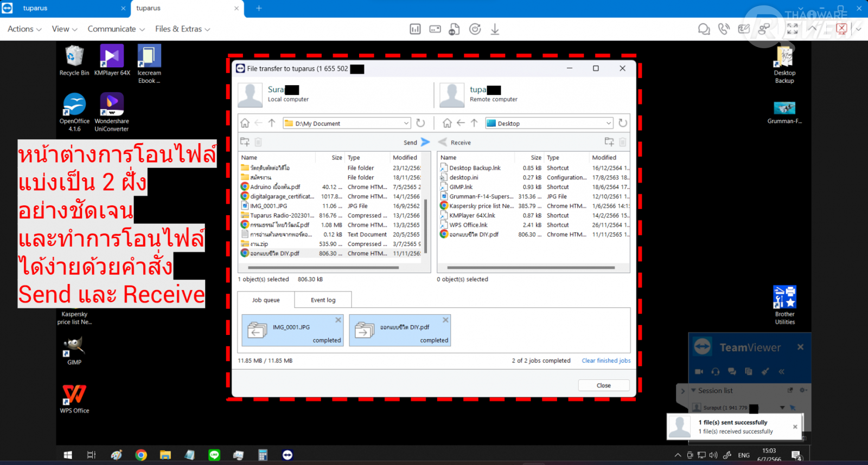Toggle full screen view in toolbar
The image size is (868, 465).
click(x=793, y=29)
